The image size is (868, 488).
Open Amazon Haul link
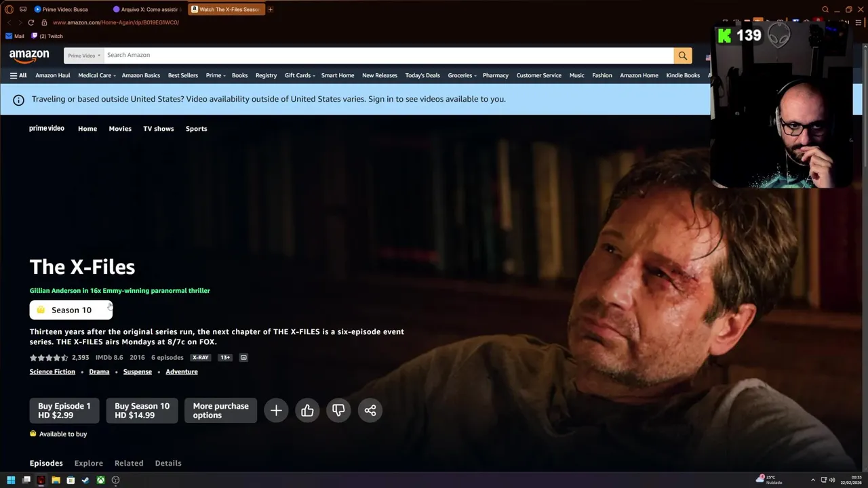coord(53,75)
